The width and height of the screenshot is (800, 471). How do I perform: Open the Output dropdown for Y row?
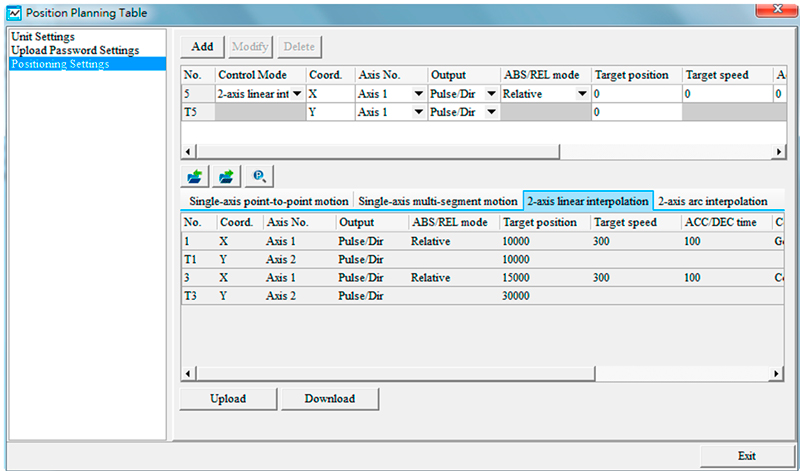[490, 112]
